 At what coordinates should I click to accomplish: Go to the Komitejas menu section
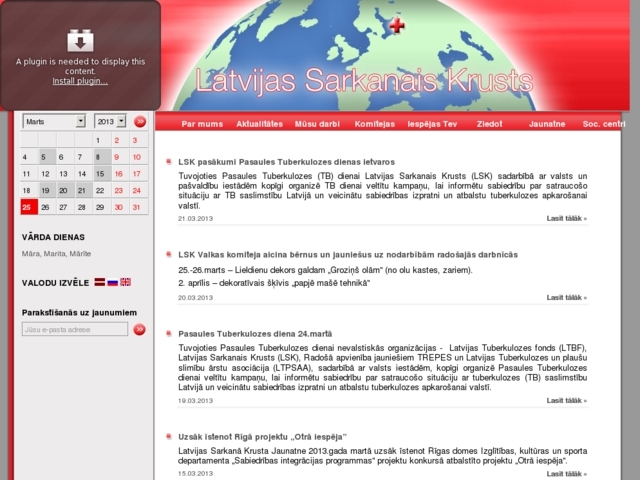click(374, 124)
